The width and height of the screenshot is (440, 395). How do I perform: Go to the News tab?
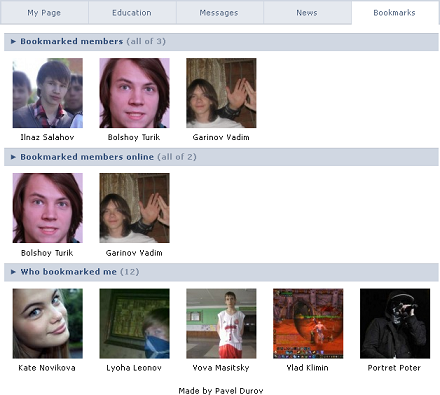307,13
